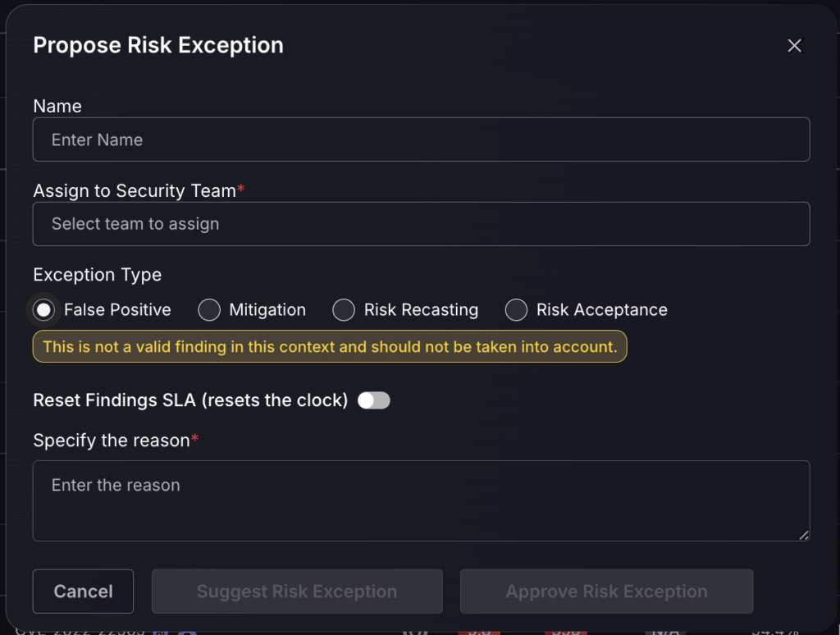Image resolution: width=840 pixels, height=635 pixels.
Task: Click the Exception Type heading
Action: click(x=98, y=275)
